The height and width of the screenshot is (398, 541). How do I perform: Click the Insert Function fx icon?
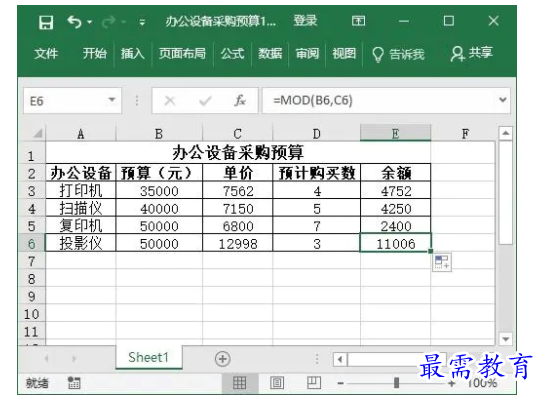tap(240, 100)
